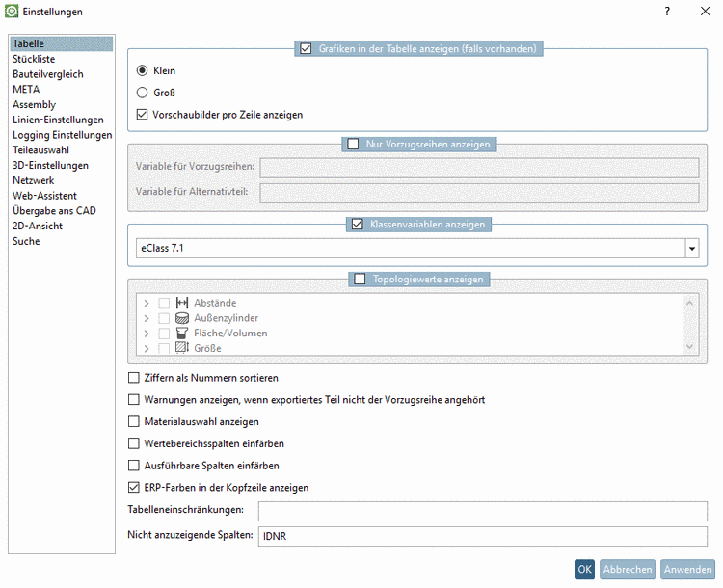Click the Tabelleneinschränkungen input field
This screenshot has height=588, width=723.
coord(482,510)
